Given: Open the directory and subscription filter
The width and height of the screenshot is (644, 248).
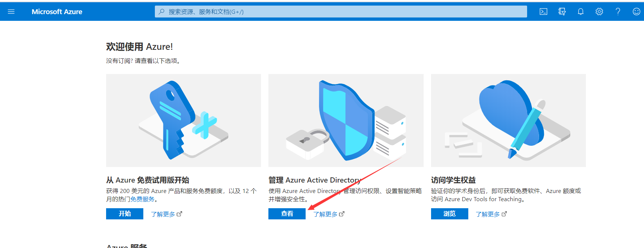Looking at the screenshot, I should [x=562, y=12].
